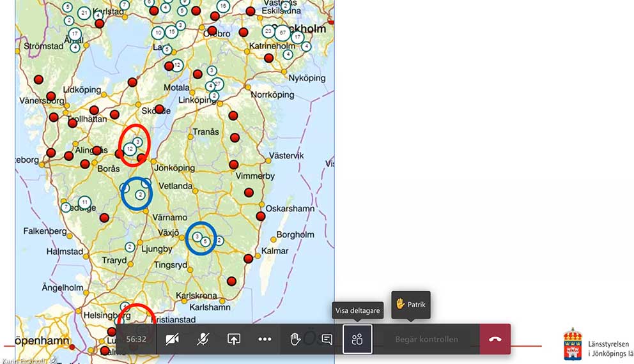The height and width of the screenshot is (364, 634).
Task: Click the Jönköping city label
Action: point(174,168)
